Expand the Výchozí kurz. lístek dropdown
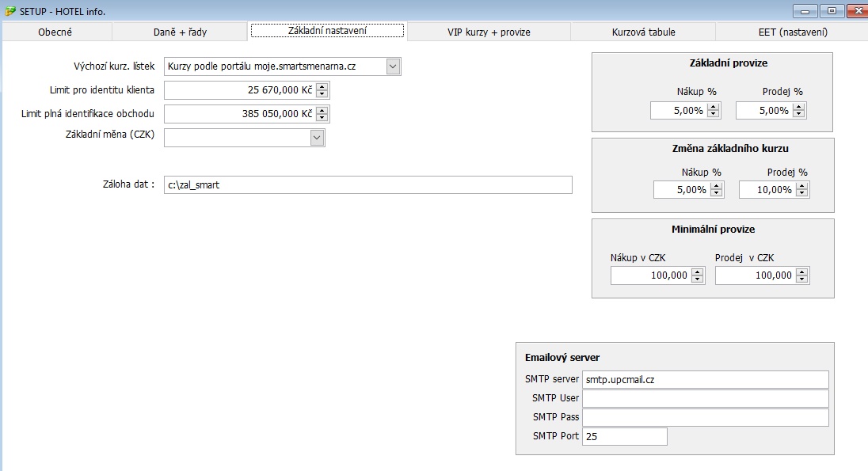The width and height of the screenshot is (868, 471). coord(393,66)
